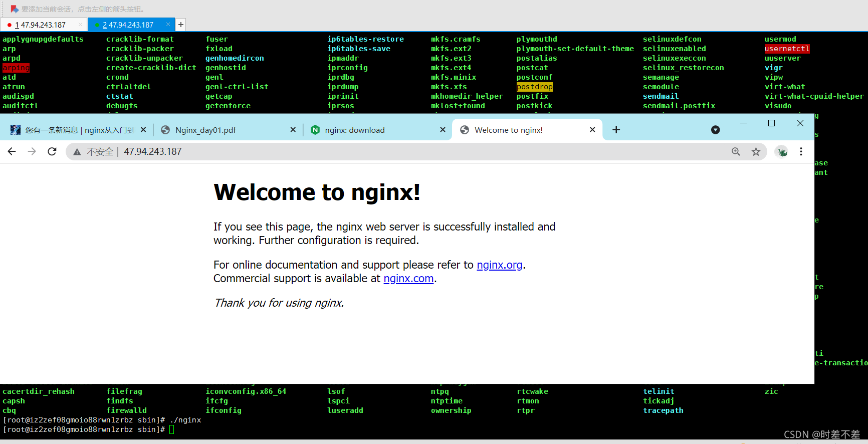Click the genhomedircon entry in terminal
Screen dimensions: 868x444
pyautogui.click(x=235, y=58)
